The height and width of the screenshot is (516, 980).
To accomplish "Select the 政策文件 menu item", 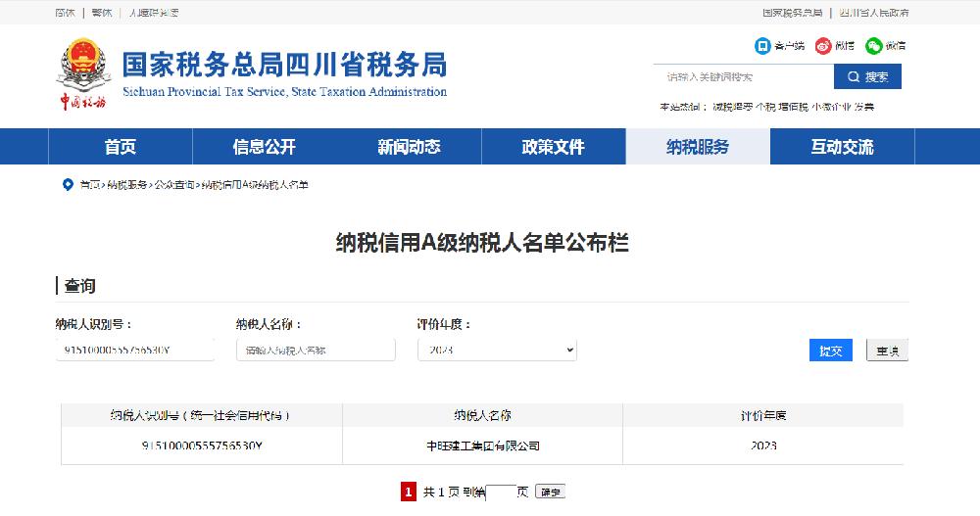I will [554, 147].
